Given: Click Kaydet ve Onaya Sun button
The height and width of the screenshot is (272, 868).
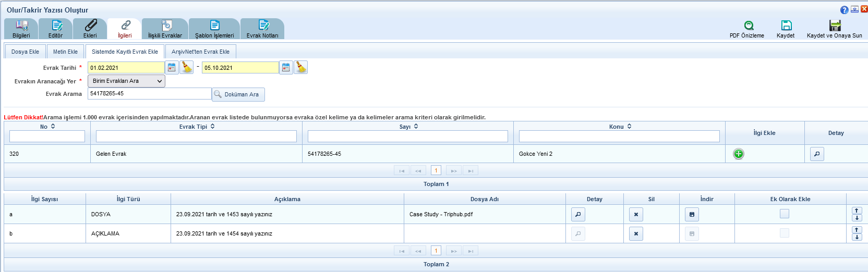Looking at the screenshot, I should (835, 29).
